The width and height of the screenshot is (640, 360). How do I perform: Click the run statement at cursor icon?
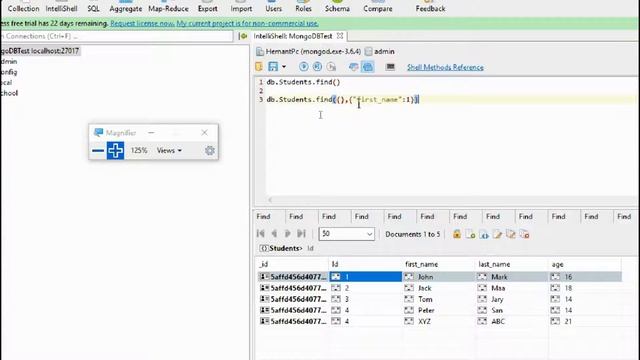[317, 67]
